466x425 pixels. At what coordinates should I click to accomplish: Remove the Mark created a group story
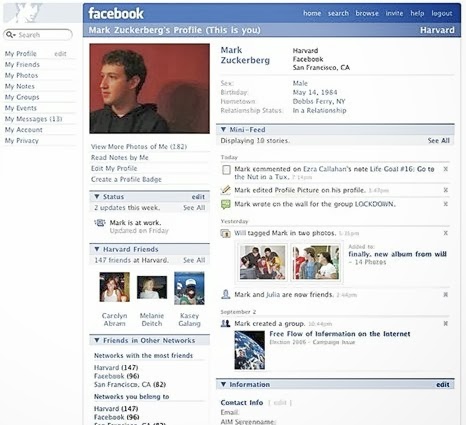pos(445,323)
